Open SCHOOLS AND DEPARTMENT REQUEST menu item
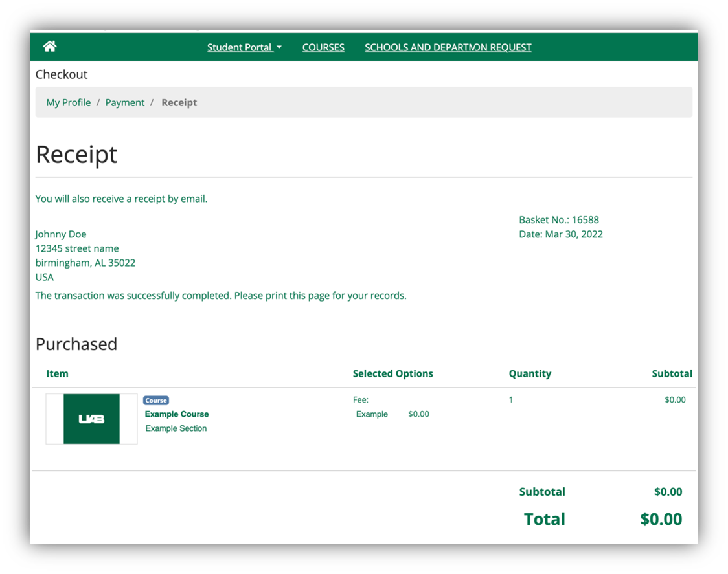The width and height of the screenshot is (728, 574). (x=448, y=47)
